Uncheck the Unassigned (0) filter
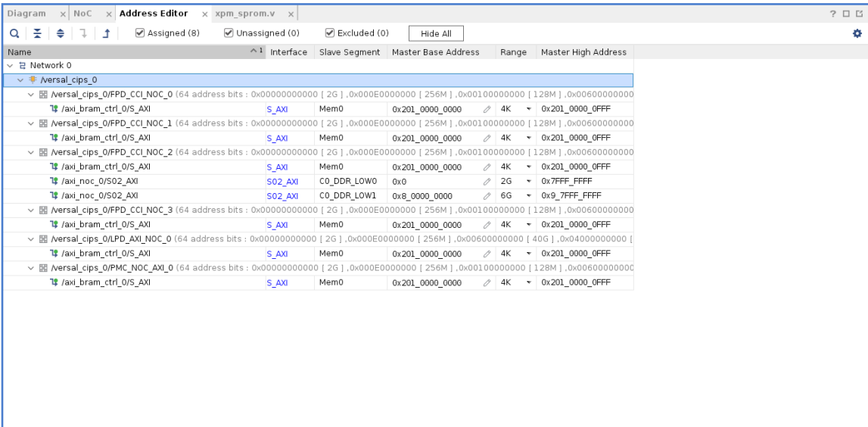This screenshot has height=427, width=868. [229, 33]
